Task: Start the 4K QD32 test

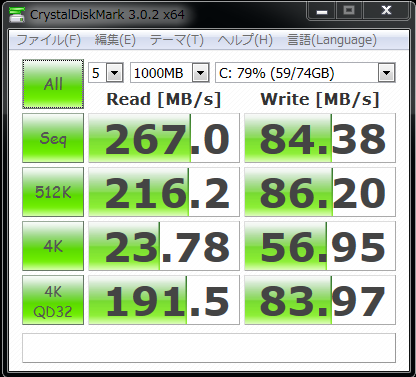Action: [53, 300]
